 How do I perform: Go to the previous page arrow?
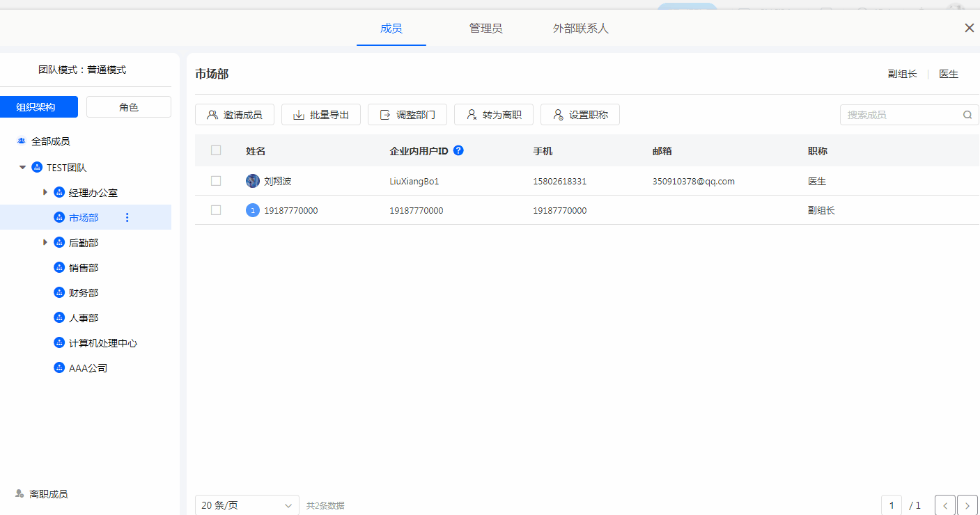[945, 505]
